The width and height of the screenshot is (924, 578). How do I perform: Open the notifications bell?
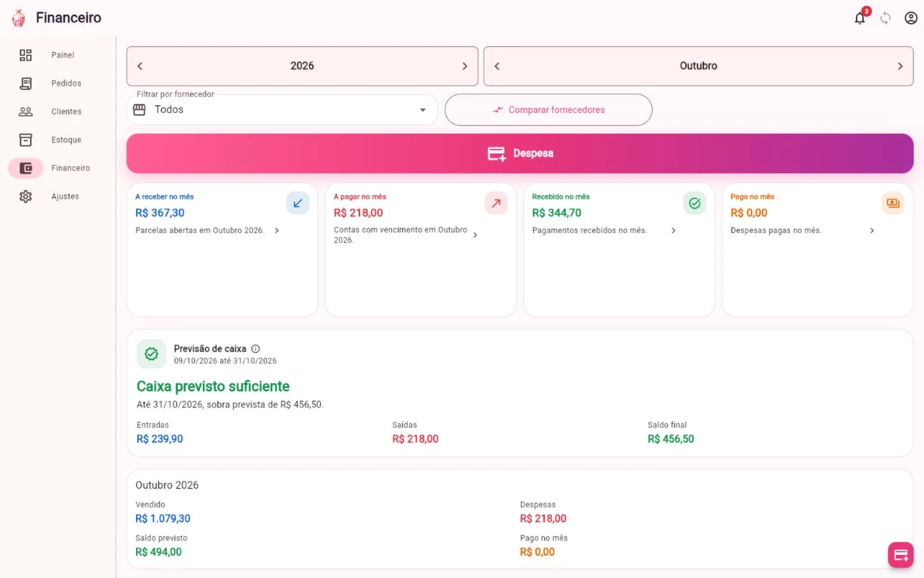[x=860, y=18]
